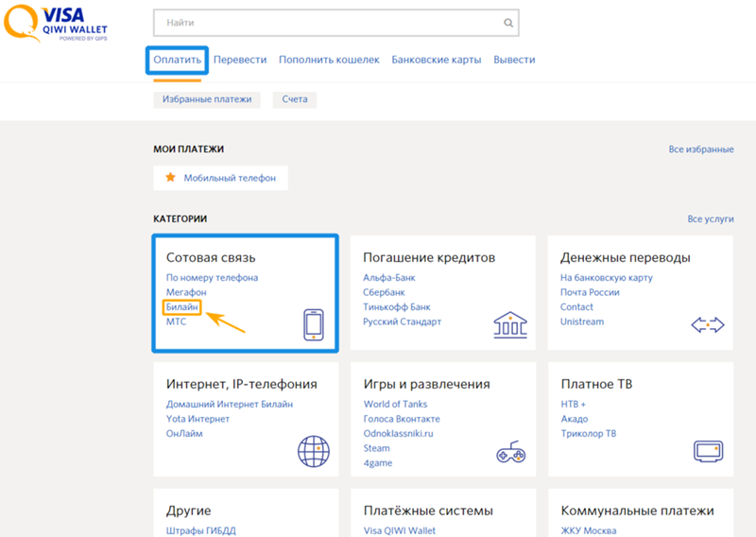Click the Visa QIWI Wallet logo
This screenshot has width=756, height=537.
(56, 24)
